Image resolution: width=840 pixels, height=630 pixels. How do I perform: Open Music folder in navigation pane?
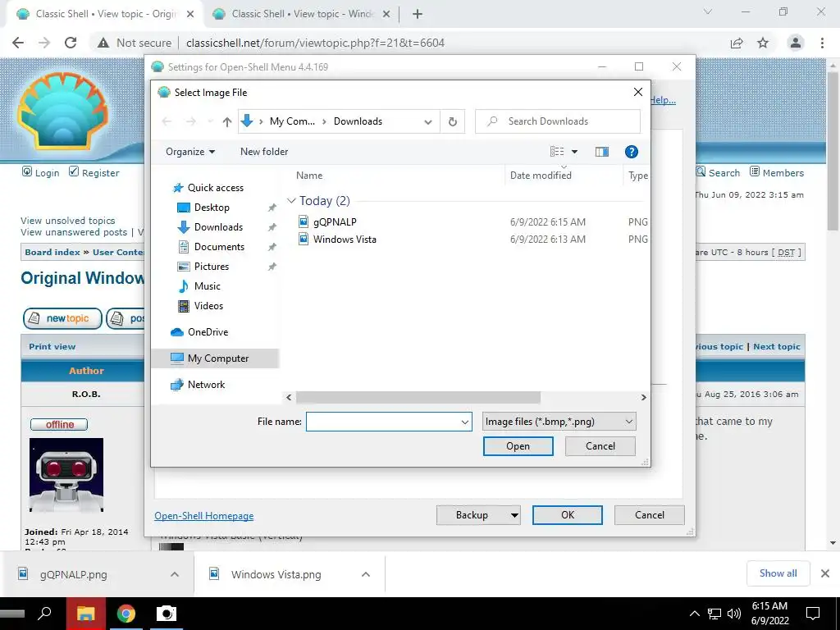point(207,286)
